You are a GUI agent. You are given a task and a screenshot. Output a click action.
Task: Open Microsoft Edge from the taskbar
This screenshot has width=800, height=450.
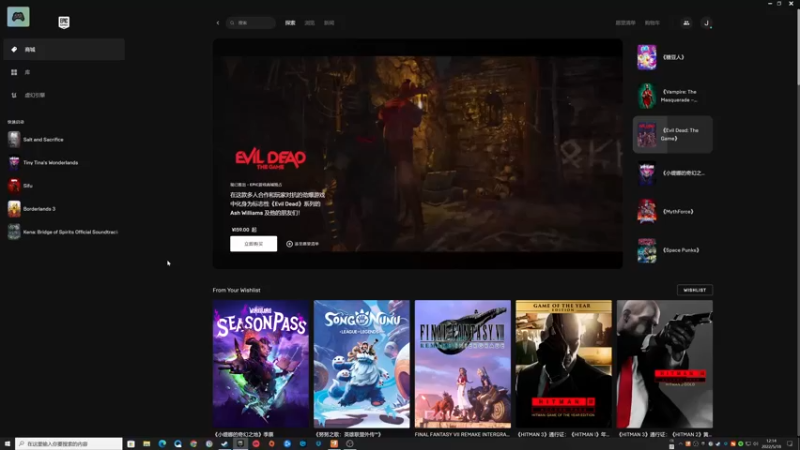click(162, 444)
